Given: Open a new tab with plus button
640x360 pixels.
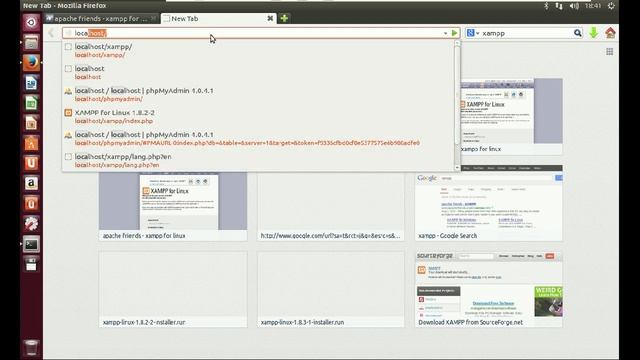Looking at the screenshot, I should (x=284, y=18).
